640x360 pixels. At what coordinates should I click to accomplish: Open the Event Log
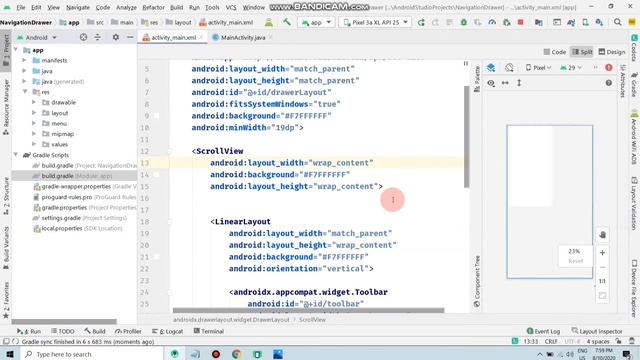coord(543,331)
